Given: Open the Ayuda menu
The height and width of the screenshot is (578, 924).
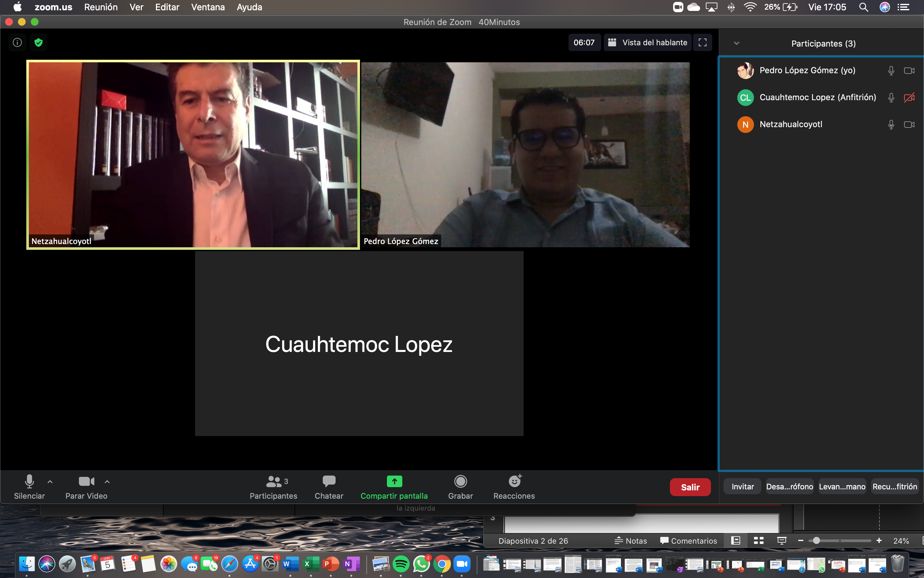Looking at the screenshot, I should point(249,7).
